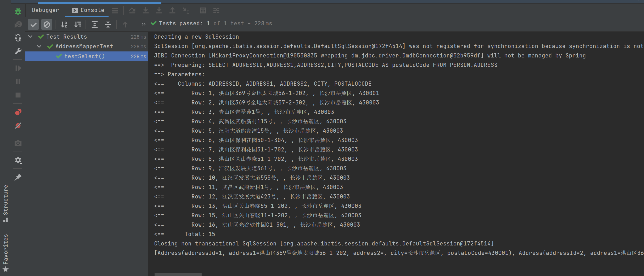Click the Address list result output line
Image resolution: width=644 pixels, height=276 pixels.
click(x=399, y=253)
